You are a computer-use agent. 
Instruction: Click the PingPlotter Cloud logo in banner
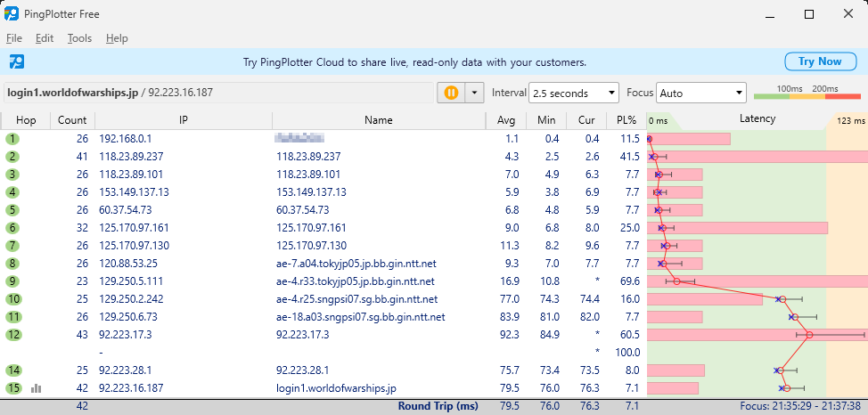17,61
